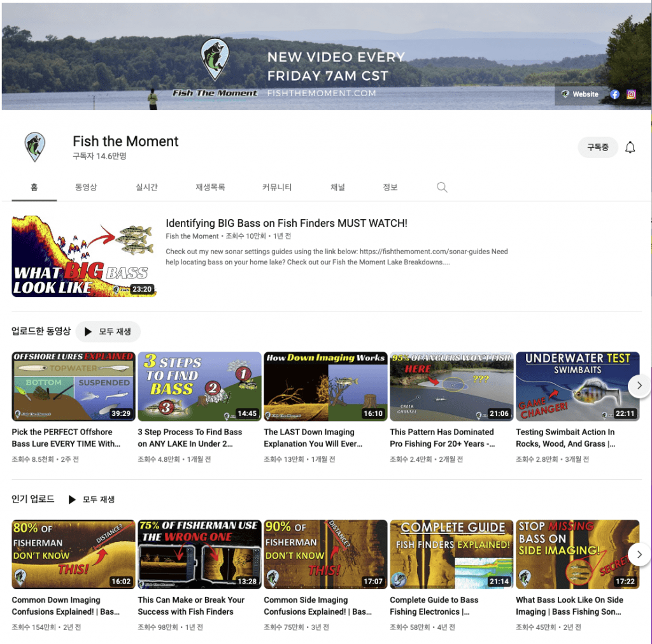Click 'Fish the Moment' uploader name under featured video

point(192,236)
